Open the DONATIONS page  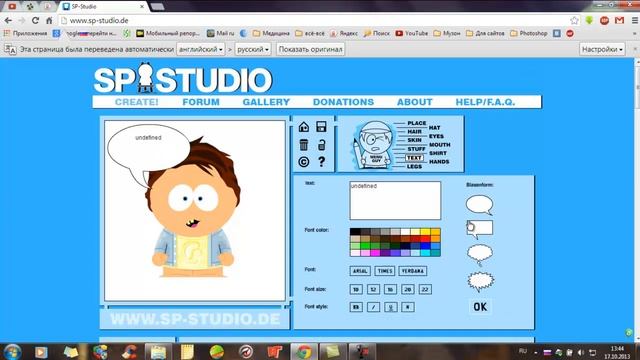pos(343,102)
